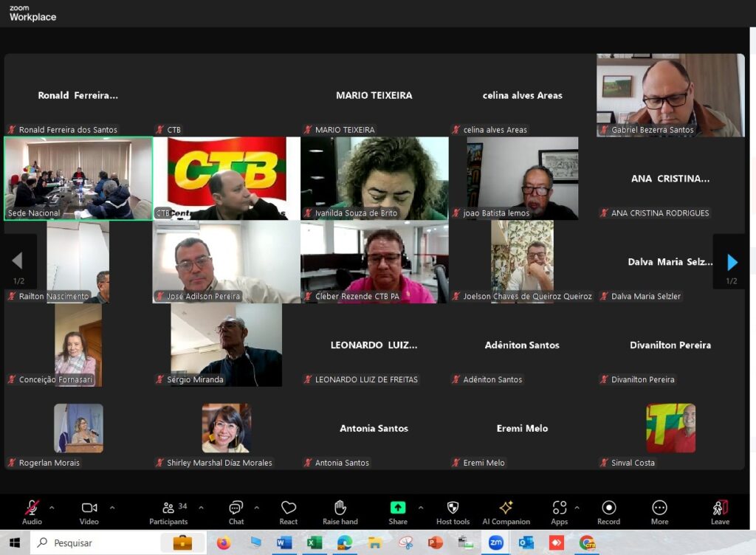The width and height of the screenshot is (756, 555).
Task: Select the Sede Nacional video tile
Action: pos(78,179)
